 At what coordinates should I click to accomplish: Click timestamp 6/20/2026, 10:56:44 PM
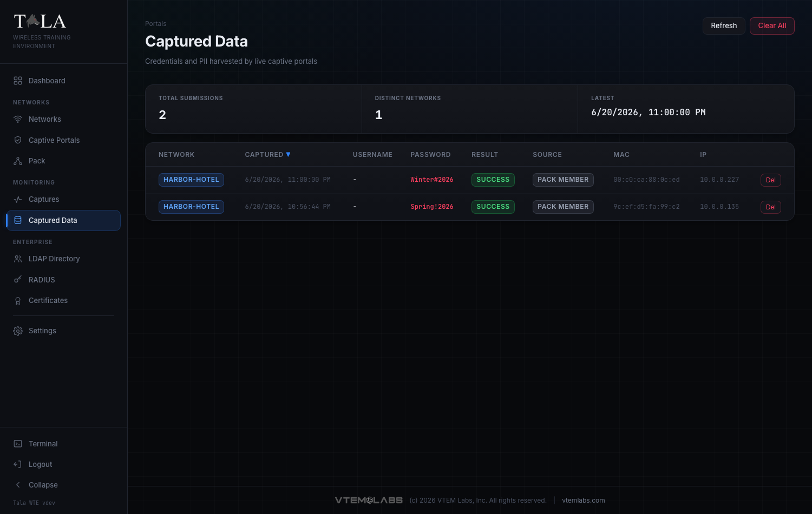[x=287, y=207]
